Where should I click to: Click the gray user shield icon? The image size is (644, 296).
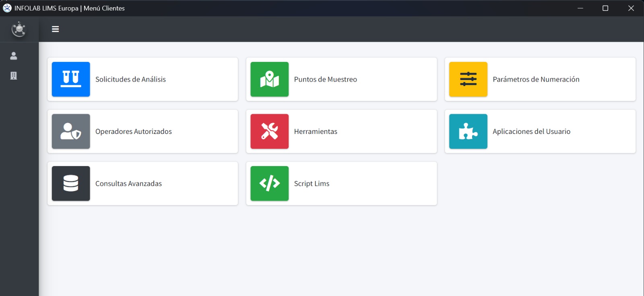point(71,132)
